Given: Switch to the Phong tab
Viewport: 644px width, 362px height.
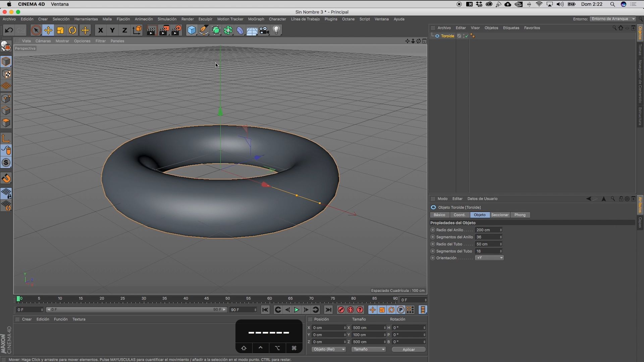Looking at the screenshot, I should [520, 215].
